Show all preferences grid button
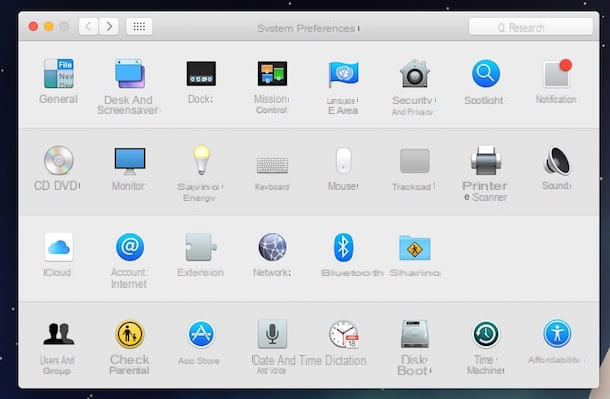610x399 pixels. pyautogui.click(x=139, y=26)
